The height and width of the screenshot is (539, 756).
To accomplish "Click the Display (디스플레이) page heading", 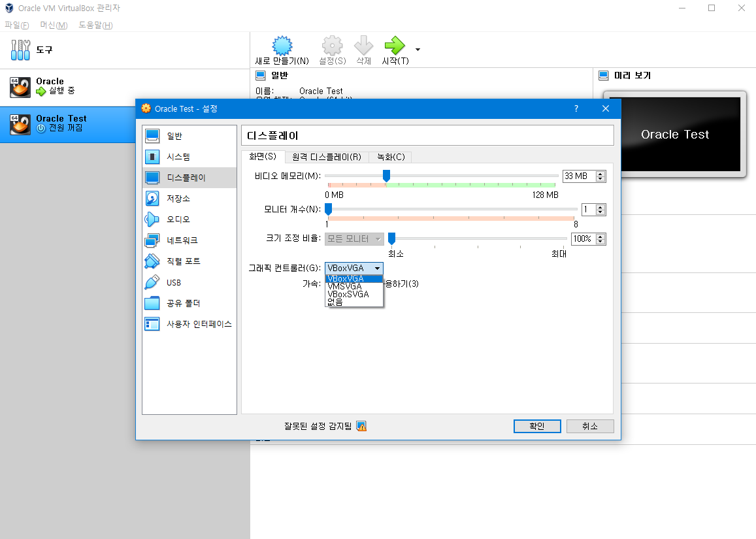I will tap(273, 136).
